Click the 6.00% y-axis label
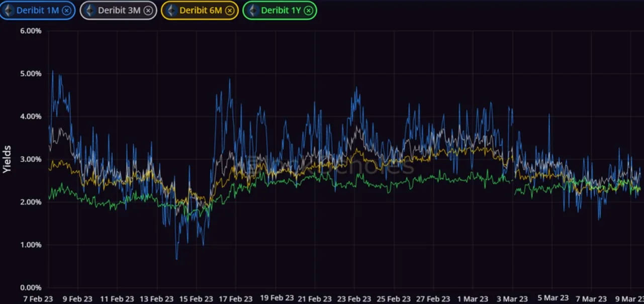 click(x=31, y=31)
